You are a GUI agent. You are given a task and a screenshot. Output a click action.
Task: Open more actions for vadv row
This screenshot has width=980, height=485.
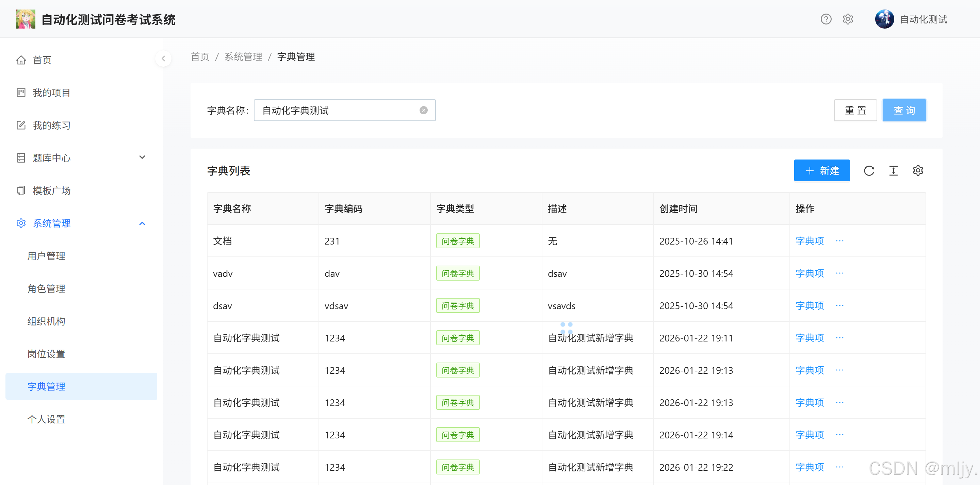pyautogui.click(x=839, y=273)
